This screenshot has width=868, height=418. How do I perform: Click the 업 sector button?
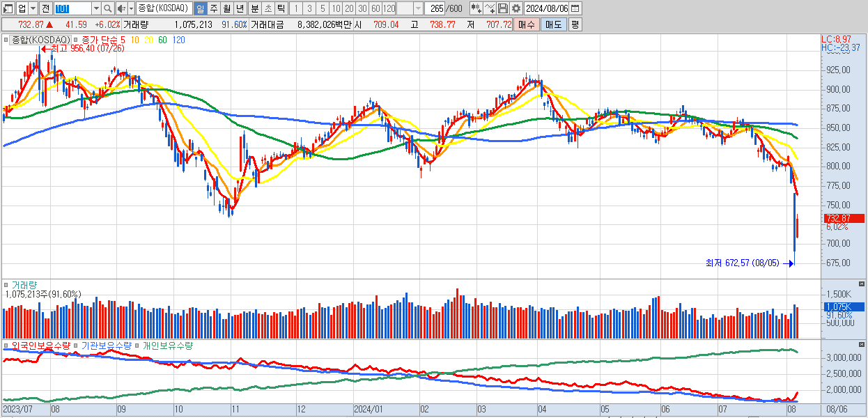coord(22,8)
